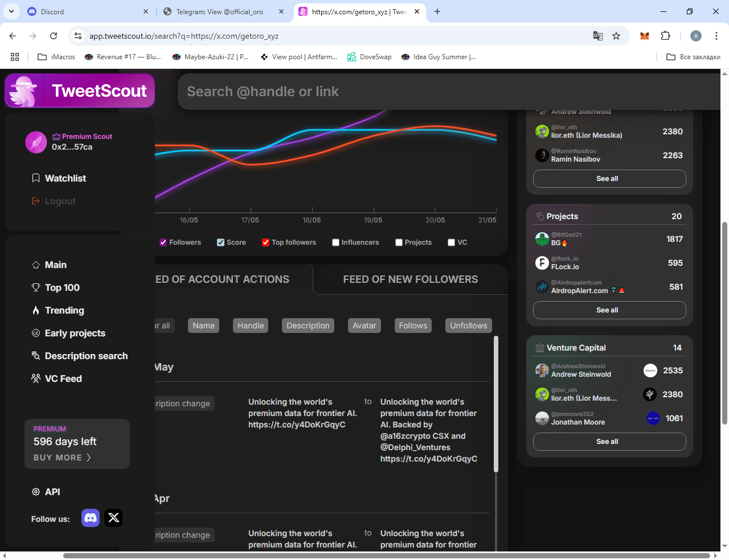Click the fund logo beside Andrew Steinwold
The image size is (729, 560).
(x=650, y=370)
